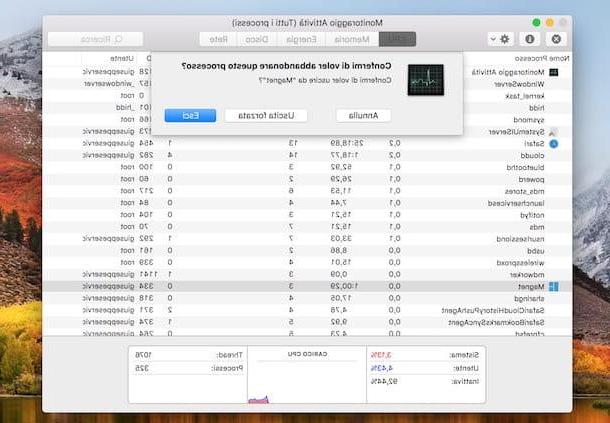
Task: Select the wirelessproxd process row
Action: (307, 263)
